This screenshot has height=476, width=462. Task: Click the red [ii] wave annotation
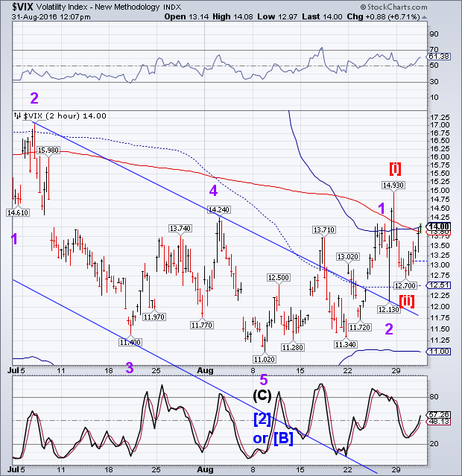click(407, 301)
